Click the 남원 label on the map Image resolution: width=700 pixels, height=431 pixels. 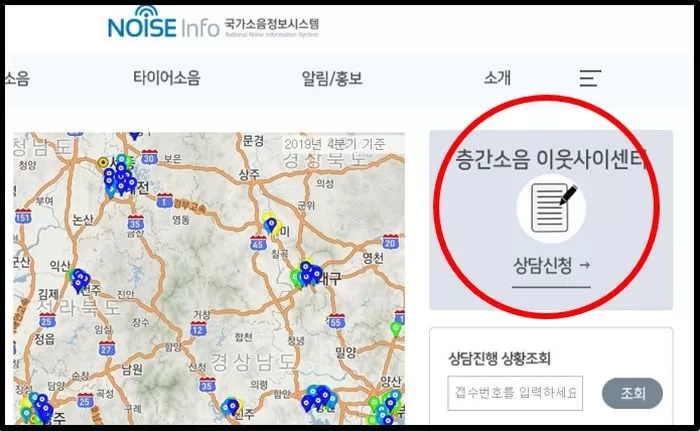[x=132, y=369]
